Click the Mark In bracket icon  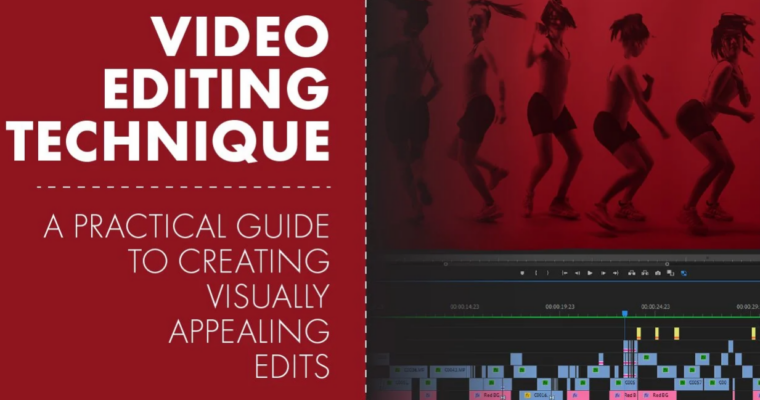536,273
